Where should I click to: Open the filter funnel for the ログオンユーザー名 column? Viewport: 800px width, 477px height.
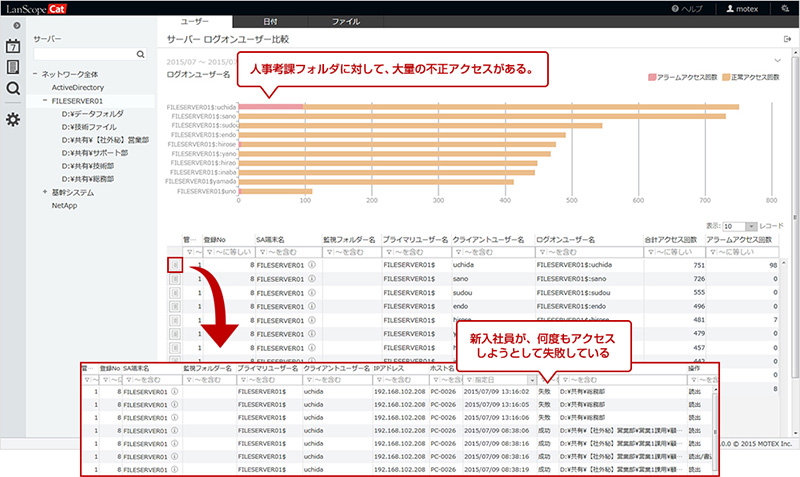pos(543,252)
